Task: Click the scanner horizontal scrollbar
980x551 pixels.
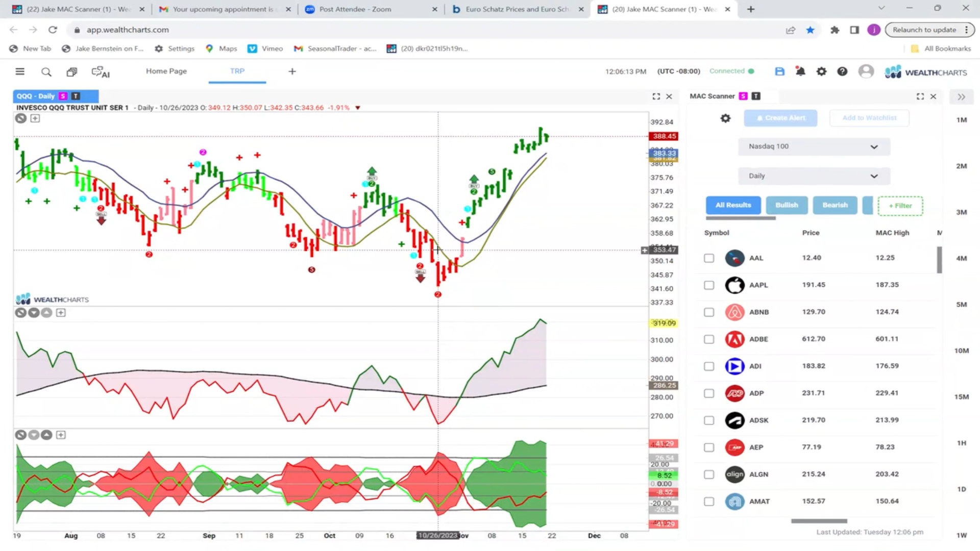Action: tap(819, 521)
